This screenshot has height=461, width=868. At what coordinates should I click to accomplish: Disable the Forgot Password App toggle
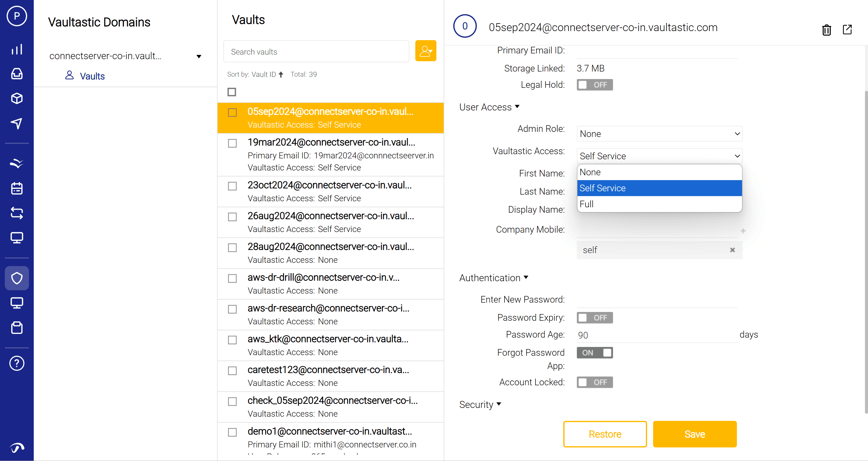(594, 353)
